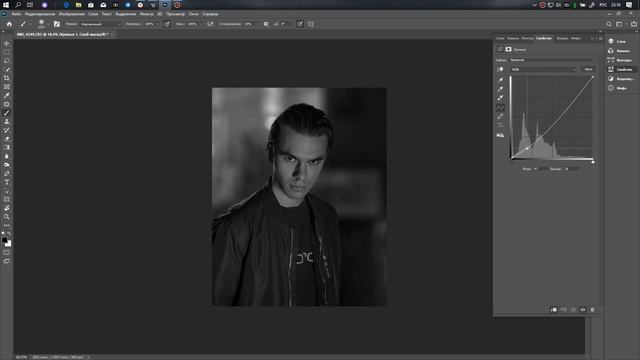The width and height of the screenshot is (640, 360).
Task: Select the Lasso tool
Action: pyautogui.click(x=7, y=61)
